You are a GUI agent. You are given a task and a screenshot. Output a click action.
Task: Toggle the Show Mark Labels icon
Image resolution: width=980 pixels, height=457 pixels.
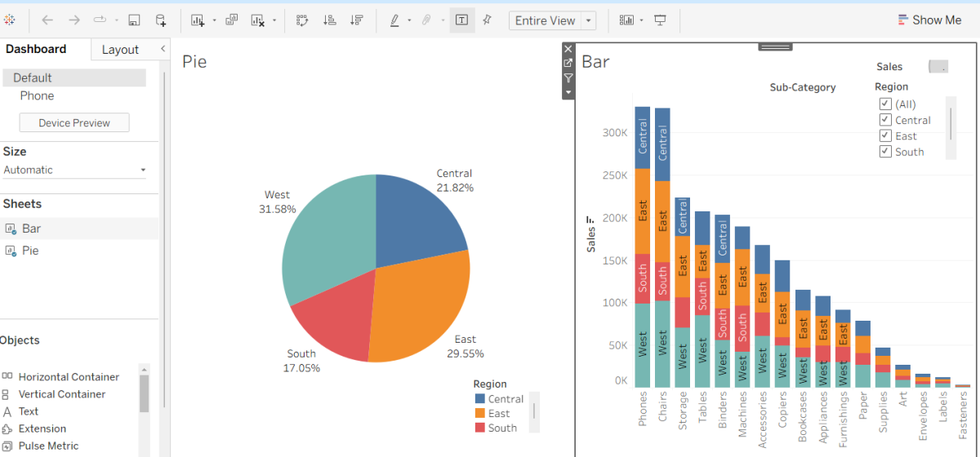[461, 20]
